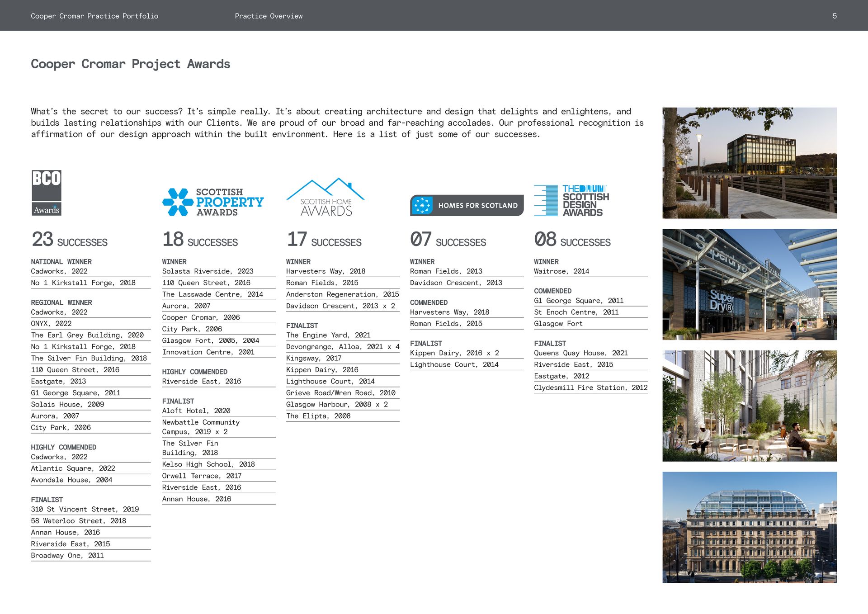The image size is (868, 614).
Task: Select 'Devongrange, Alloa, 2021 x 4' entry
Action: tap(343, 347)
